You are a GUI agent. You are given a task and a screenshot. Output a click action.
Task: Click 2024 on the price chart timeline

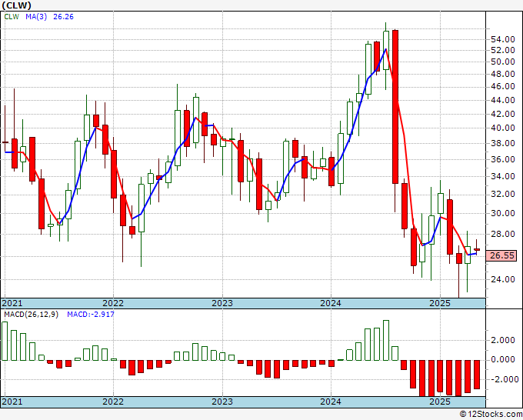click(331, 303)
